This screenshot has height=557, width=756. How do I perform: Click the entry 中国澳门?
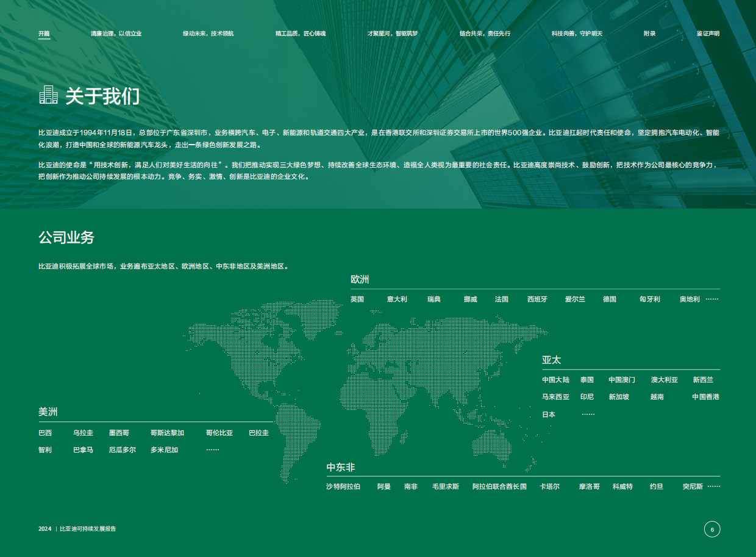[x=622, y=379]
